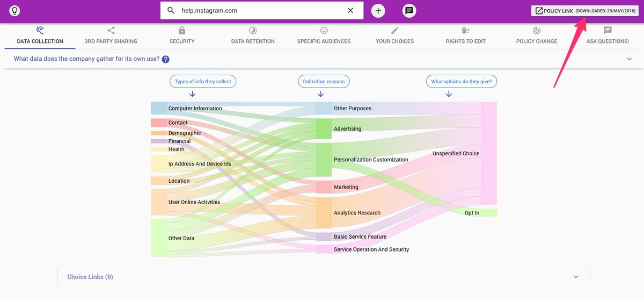Click the Marketing reason label
This screenshot has width=644, height=301.
346,187
